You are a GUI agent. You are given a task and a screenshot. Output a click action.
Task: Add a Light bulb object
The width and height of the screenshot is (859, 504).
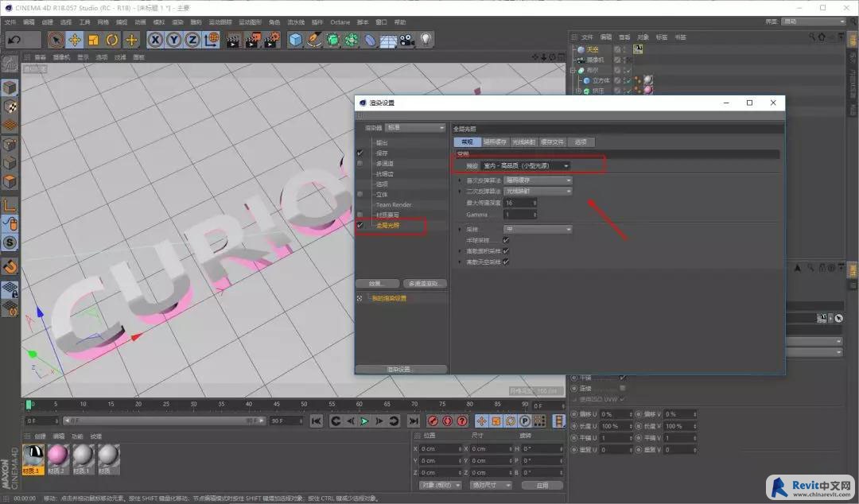(426, 40)
